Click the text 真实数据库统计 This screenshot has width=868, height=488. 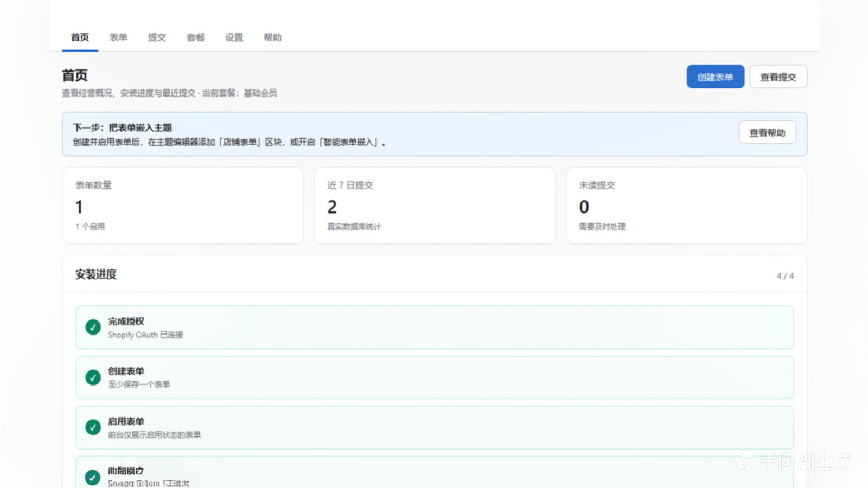[x=354, y=227]
